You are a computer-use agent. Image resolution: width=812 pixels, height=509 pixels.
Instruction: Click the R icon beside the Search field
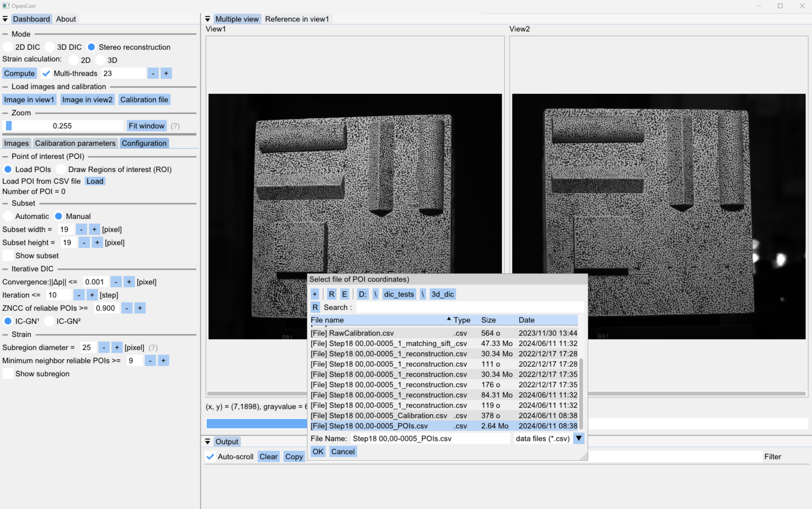(x=315, y=307)
